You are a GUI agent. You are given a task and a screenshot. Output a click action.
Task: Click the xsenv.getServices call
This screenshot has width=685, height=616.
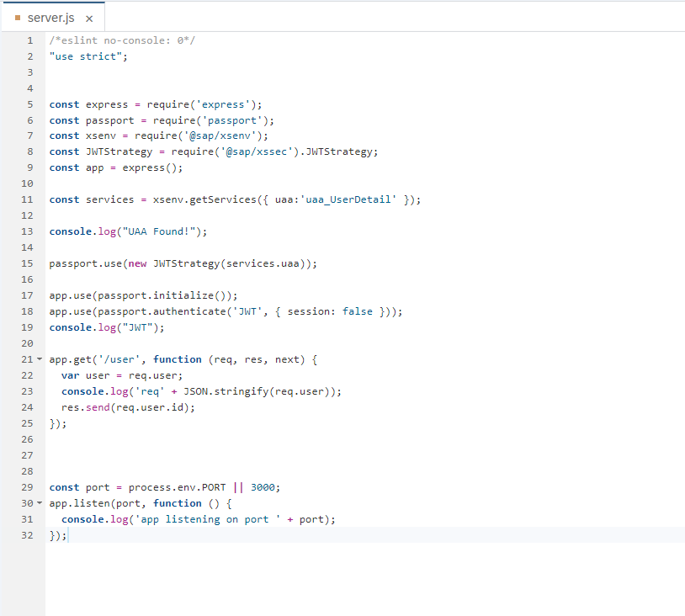(x=204, y=199)
